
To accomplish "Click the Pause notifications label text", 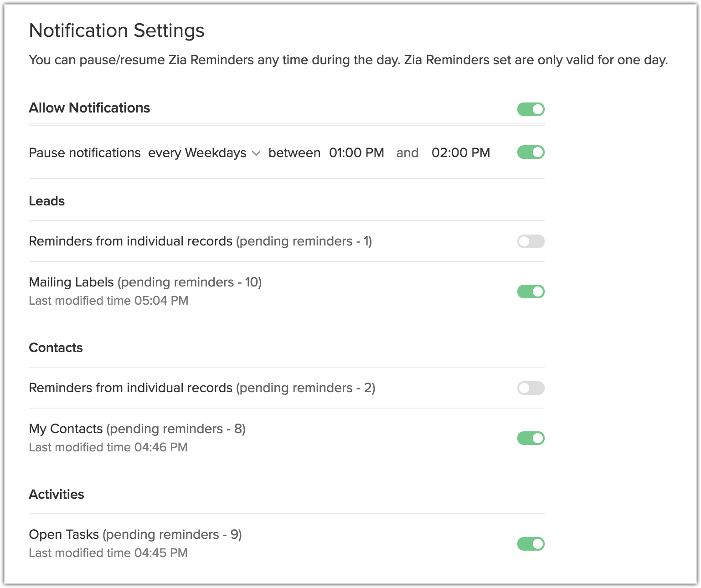I will point(85,153).
